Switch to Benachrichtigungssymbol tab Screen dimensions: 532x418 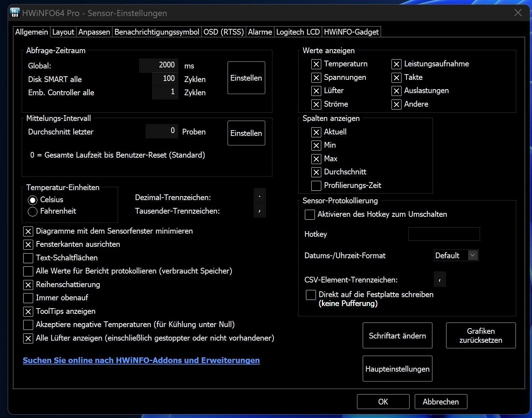pyautogui.click(x=157, y=32)
